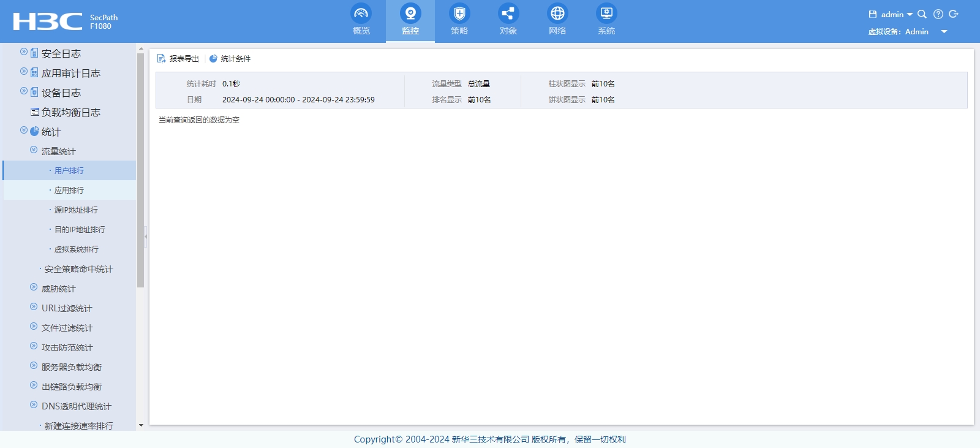Click the 当前查询返回的数据为空 message
The image size is (980, 448).
point(199,120)
